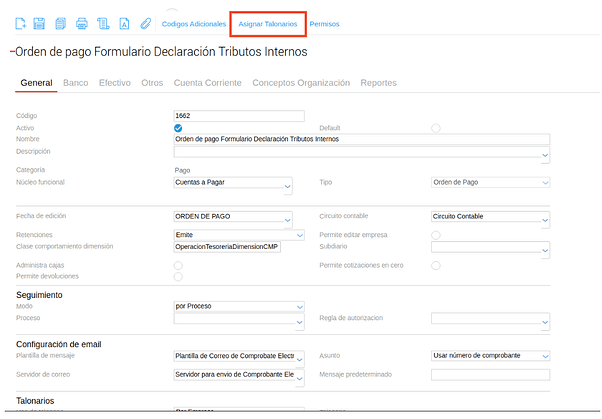Click the new document icon

point(21,22)
